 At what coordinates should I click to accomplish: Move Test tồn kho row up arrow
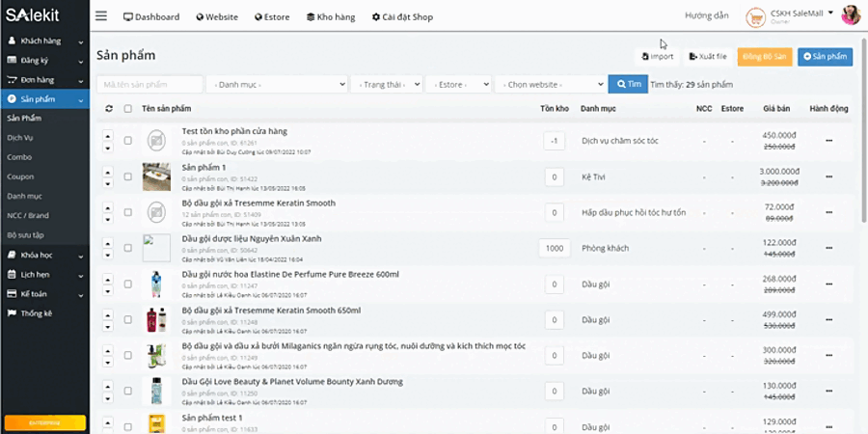pyautogui.click(x=108, y=135)
